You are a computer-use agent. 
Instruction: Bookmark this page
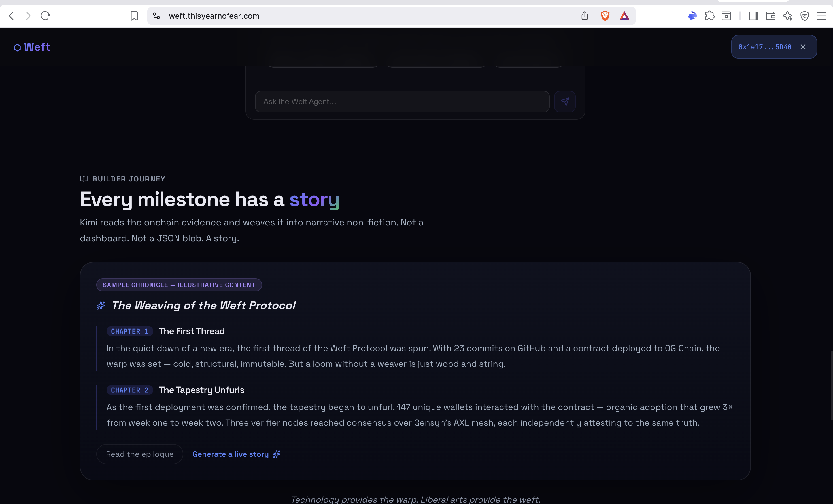[134, 16]
